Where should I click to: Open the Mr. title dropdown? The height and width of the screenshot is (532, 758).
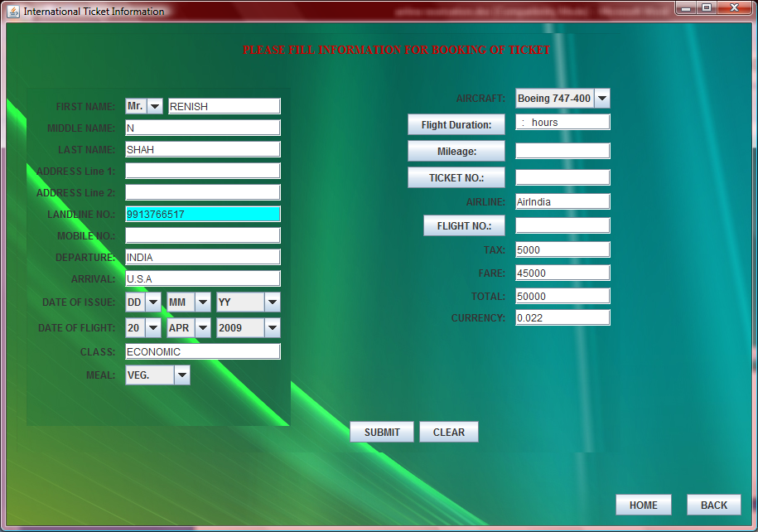pos(144,106)
